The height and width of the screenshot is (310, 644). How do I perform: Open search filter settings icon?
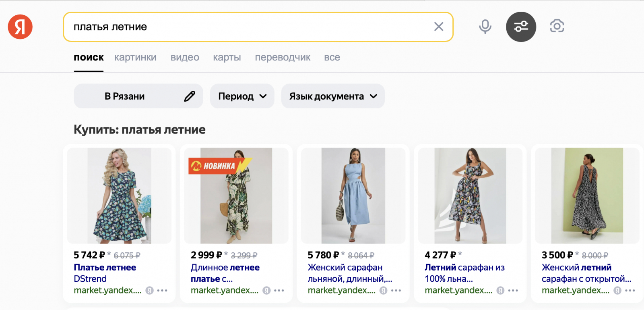[x=521, y=27]
